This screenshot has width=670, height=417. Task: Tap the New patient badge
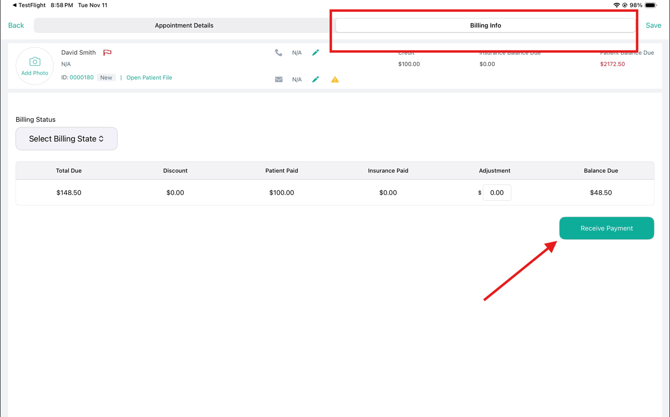pyautogui.click(x=106, y=77)
